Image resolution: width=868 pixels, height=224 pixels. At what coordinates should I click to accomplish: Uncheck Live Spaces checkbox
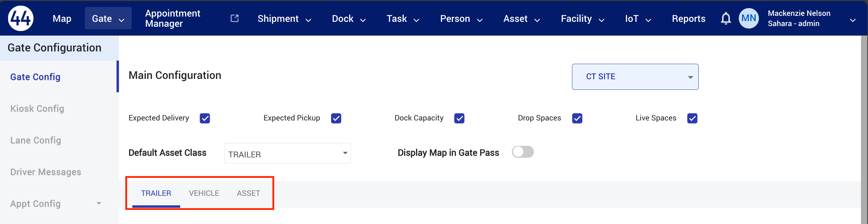692,118
